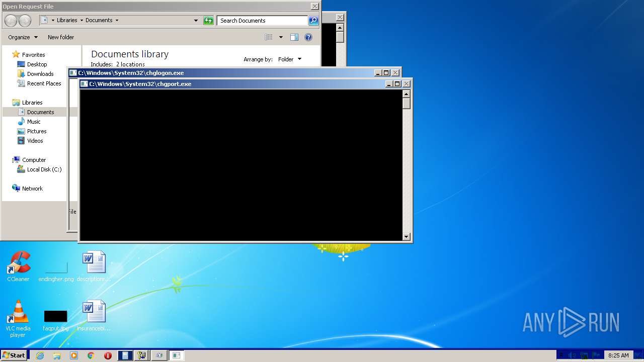Click the chgport.exe console title bar icon
Viewport: 644px width, 362px height.
(x=84, y=84)
